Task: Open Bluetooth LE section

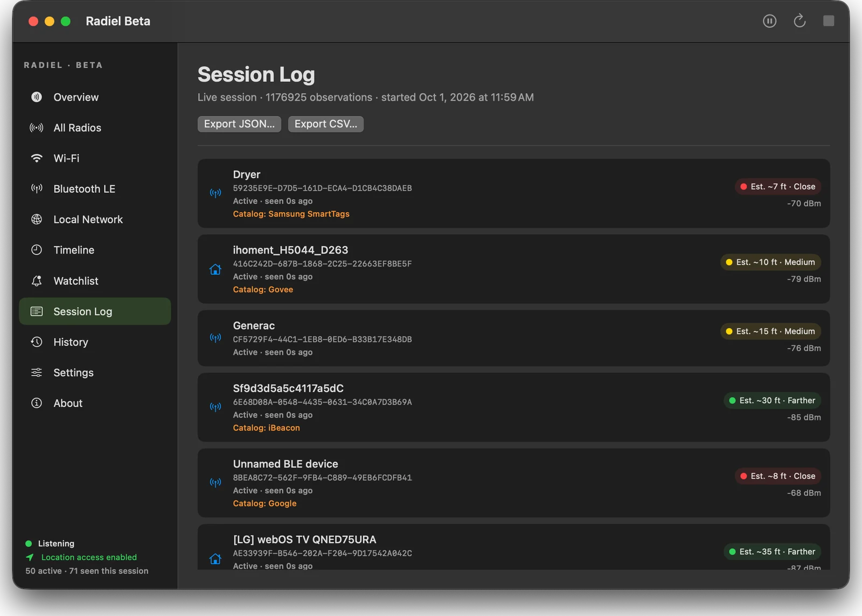Action: (95, 189)
